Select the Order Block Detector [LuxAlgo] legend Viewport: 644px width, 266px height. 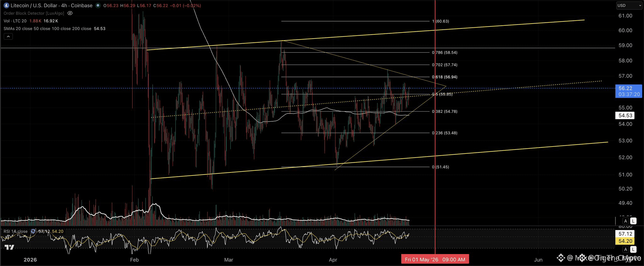point(34,13)
